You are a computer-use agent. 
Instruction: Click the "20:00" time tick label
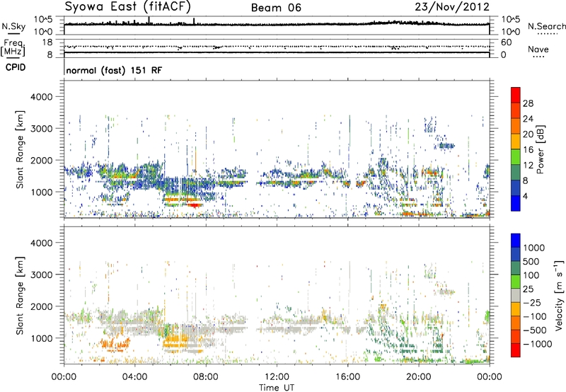pyautogui.click(x=419, y=377)
